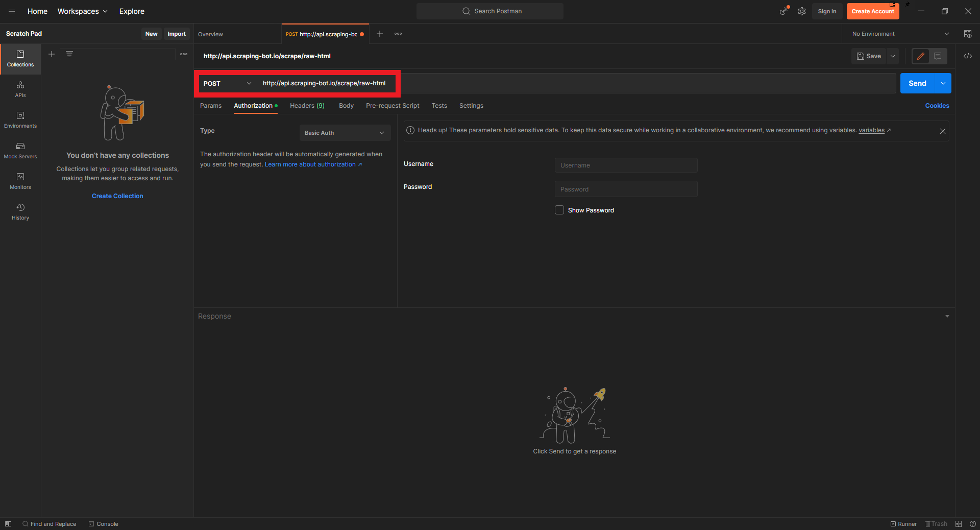Switch to the Headers (9) tab
The image size is (980, 530).
click(307, 106)
